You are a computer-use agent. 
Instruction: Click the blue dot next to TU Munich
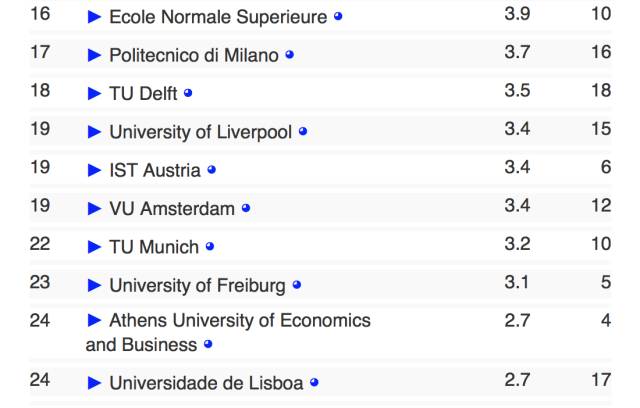(210, 247)
